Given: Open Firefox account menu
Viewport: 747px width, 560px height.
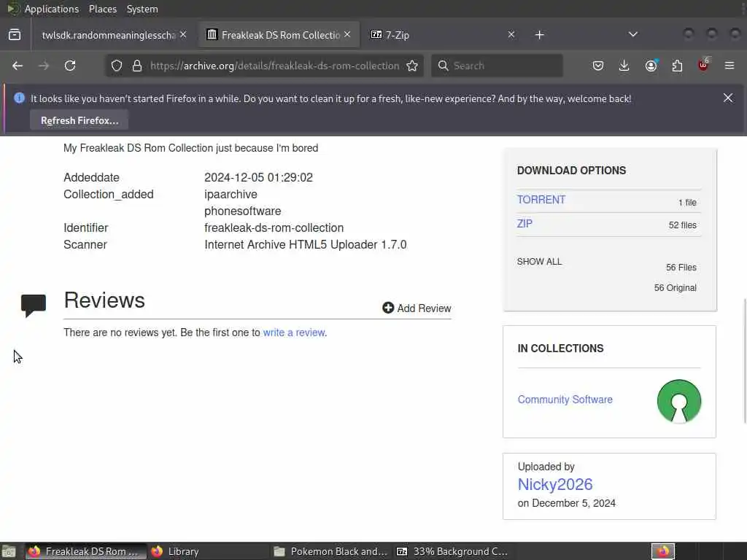Looking at the screenshot, I should 651,66.
